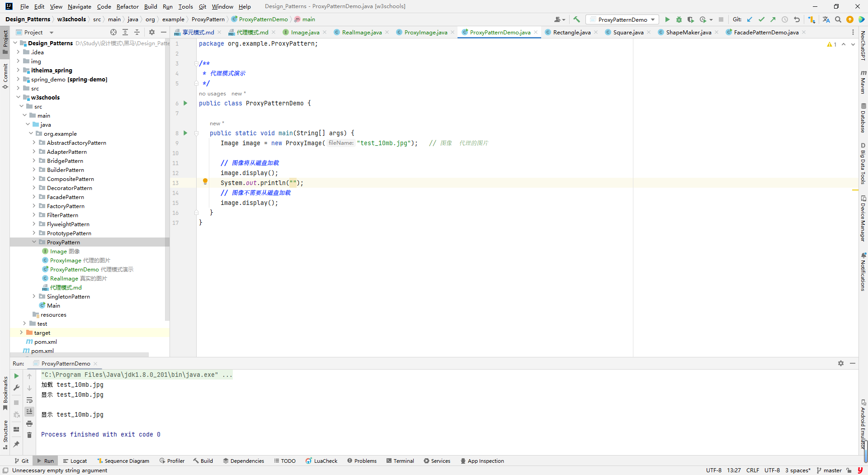Rerun ProxyPatternDemo in the Run panel
Screen dimensions: 868x475
16,376
